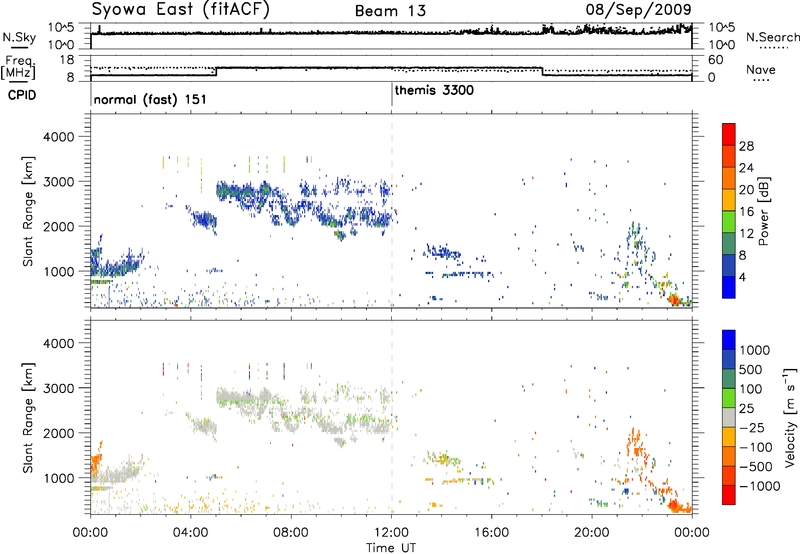Click the 'Time UT' axis title
This screenshot has width=800, height=554.
click(x=391, y=548)
